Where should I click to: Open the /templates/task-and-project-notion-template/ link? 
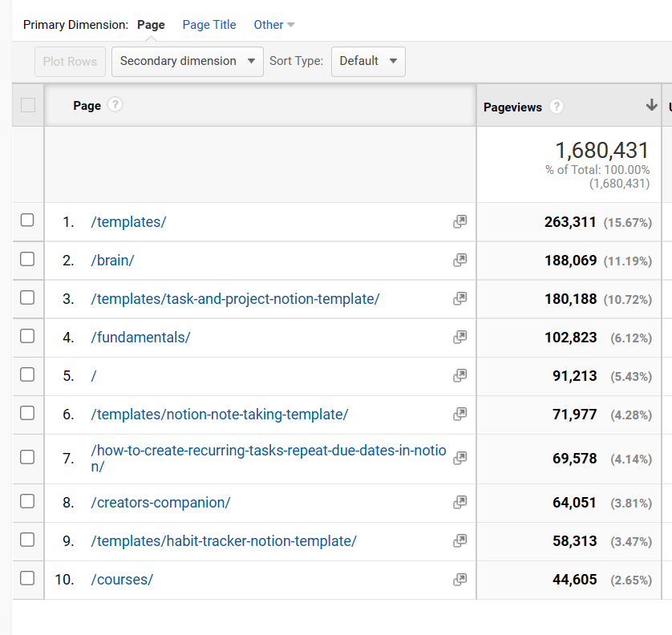click(235, 298)
